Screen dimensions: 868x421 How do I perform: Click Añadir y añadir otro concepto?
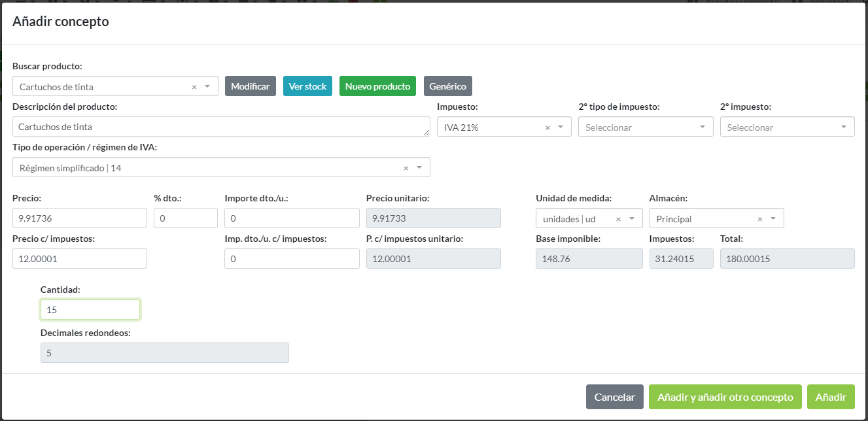click(725, 397)
